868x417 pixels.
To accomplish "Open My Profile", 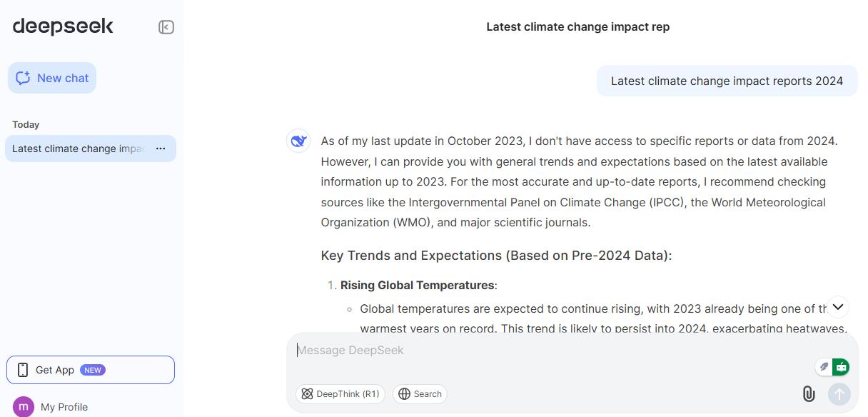I will (x=64, y=407).
